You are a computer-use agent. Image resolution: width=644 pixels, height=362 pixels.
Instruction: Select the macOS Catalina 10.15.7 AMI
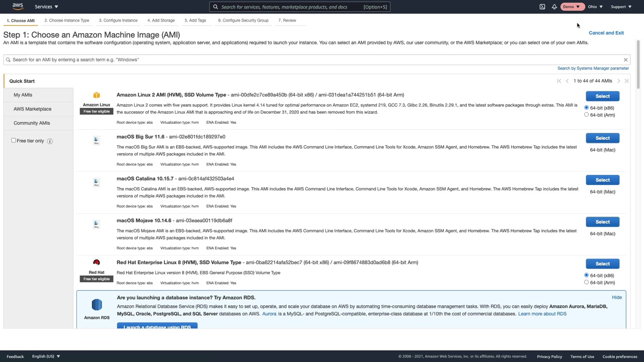[602, 180]
